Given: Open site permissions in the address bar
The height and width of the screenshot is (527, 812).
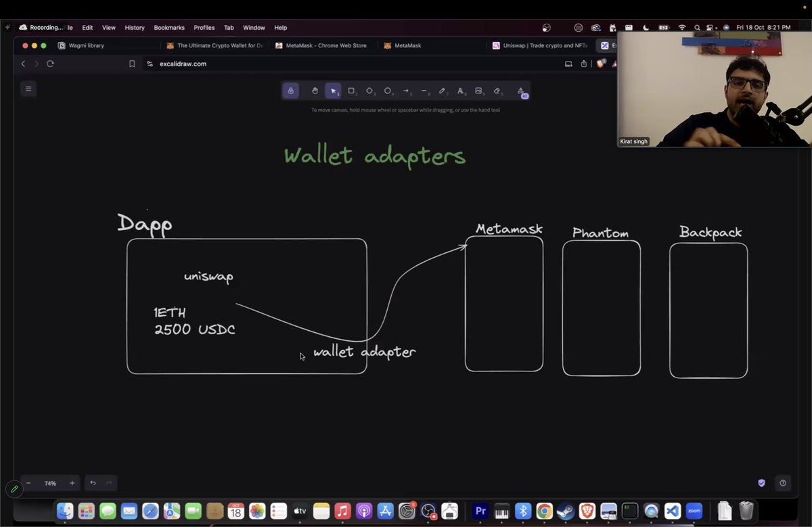Looking at the screenshot, I should click(x=149, y=64).
